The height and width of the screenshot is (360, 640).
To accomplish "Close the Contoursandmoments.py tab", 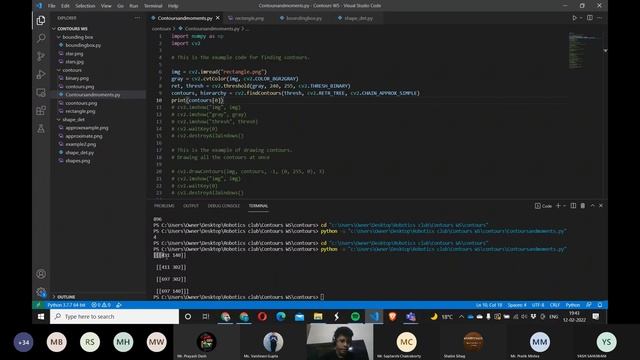I will pos(218,18).
